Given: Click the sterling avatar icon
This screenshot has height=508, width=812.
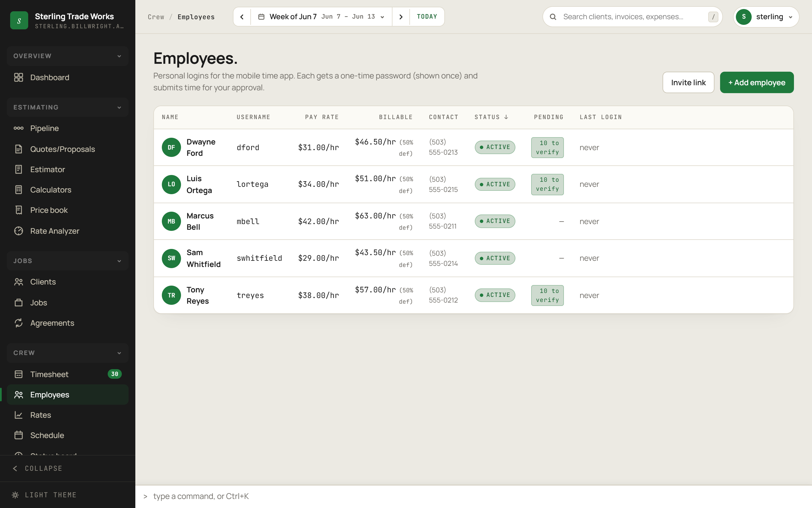Looking at the screenshot, I should (744, 17).
